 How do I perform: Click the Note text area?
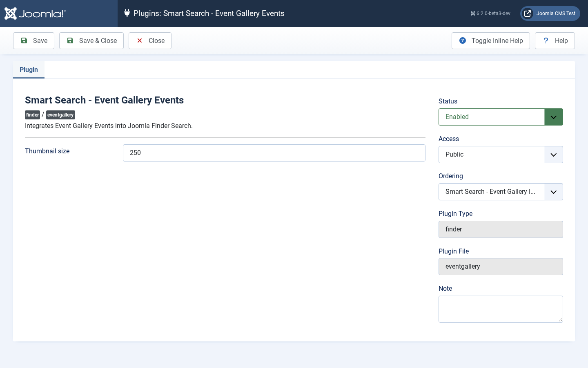[501, 309]
